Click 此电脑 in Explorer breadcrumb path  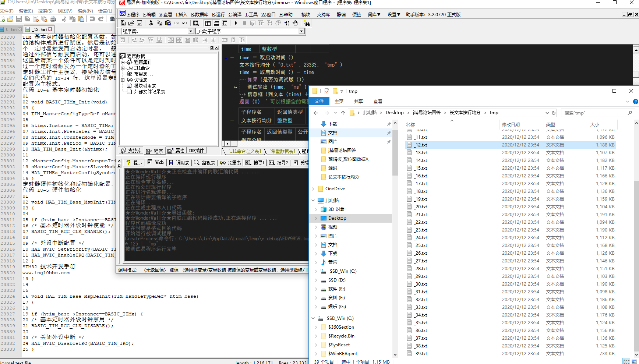click(370, 113)
